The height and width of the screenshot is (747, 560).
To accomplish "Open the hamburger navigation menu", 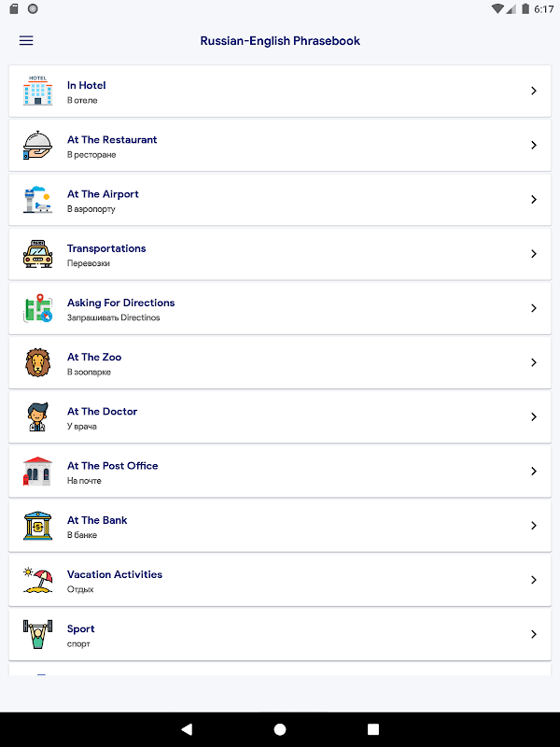I will point(26,40).
